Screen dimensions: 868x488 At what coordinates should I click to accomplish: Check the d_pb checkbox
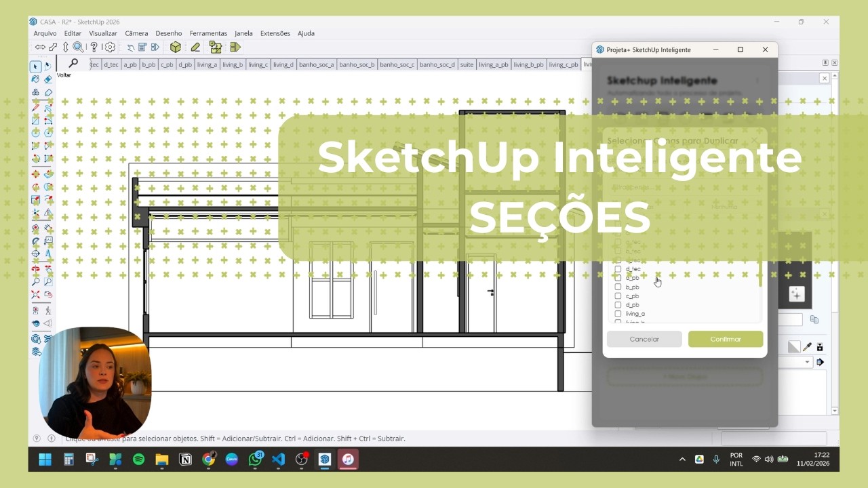(618, 305)
